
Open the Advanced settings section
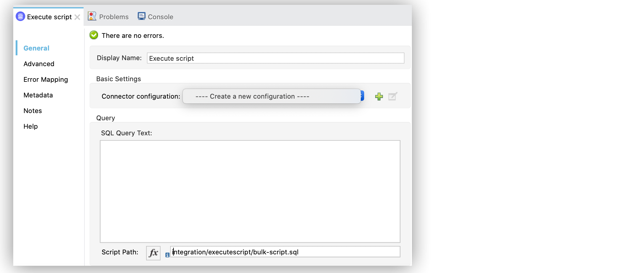pos(38,64)
